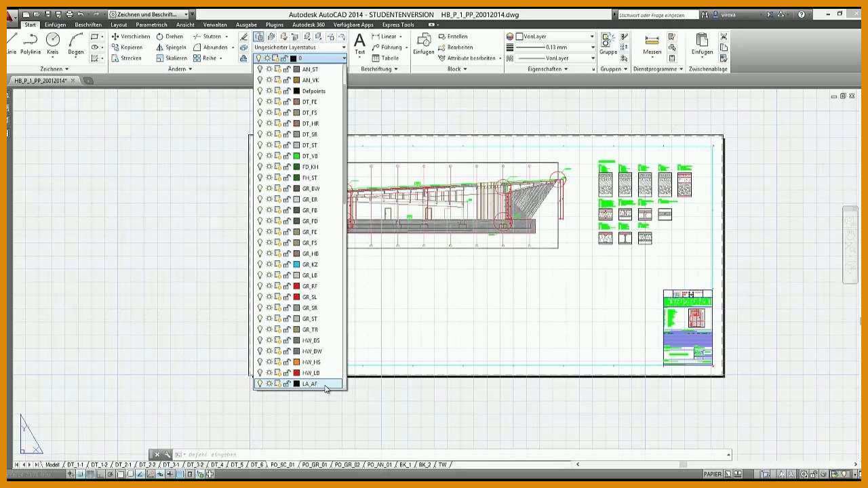Select layer HW_LB in the list
The image size is (868, 488).
tap(298, 373)
